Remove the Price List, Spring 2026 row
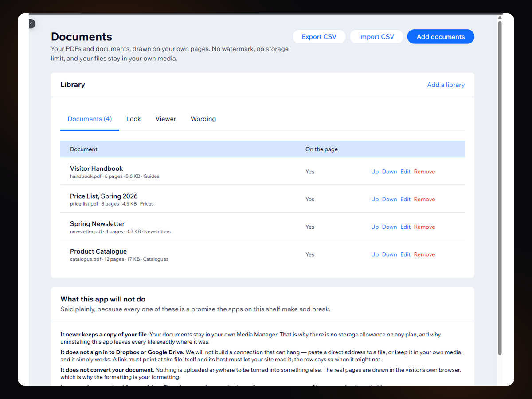Viewport: 532px width, 399px height. 424,199
